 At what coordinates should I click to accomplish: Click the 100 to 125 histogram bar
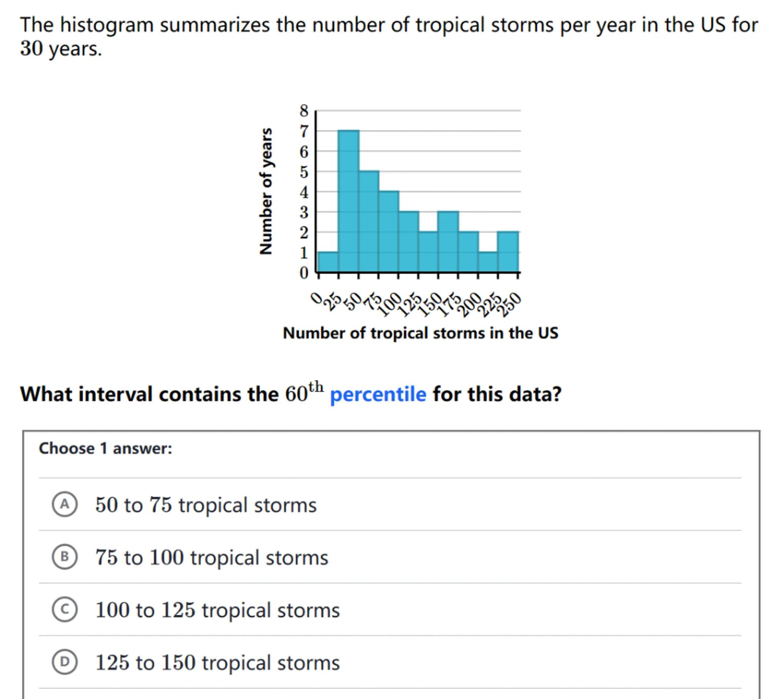[x=408, y=242]
